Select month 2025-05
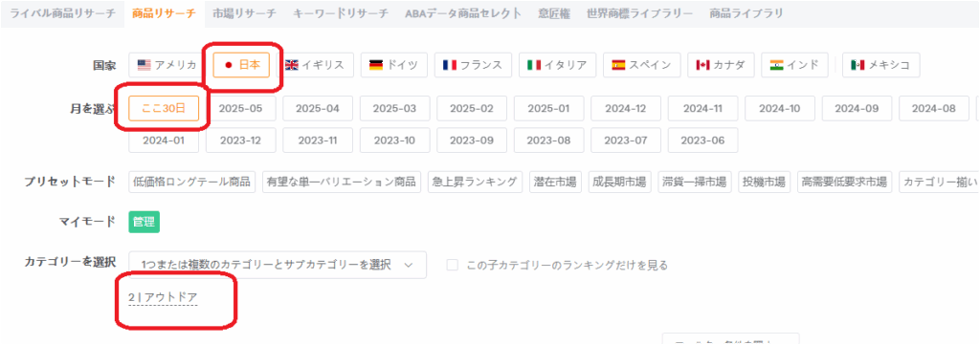This screenshot has height=345, width=980. [x=240, y=109]
